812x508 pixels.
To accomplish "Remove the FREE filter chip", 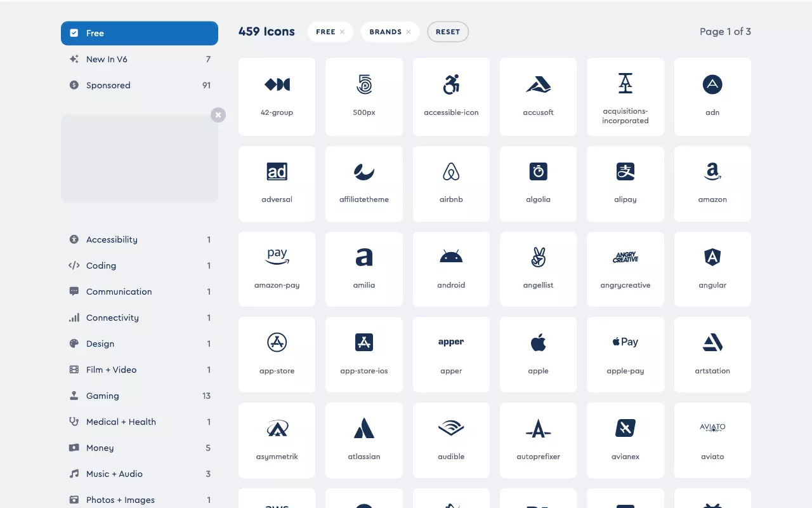I will 343,32.
